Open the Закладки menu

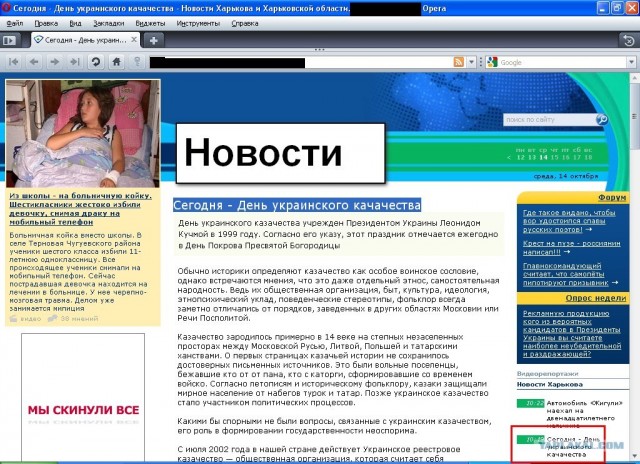point(109,23)
